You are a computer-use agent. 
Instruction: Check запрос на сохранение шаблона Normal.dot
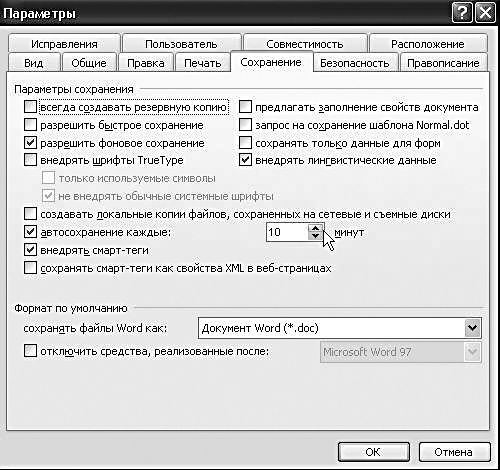click(245, 125)
